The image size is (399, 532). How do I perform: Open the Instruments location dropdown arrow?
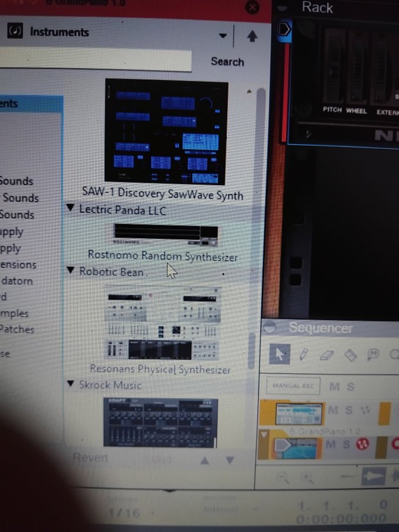click(223, 35)
